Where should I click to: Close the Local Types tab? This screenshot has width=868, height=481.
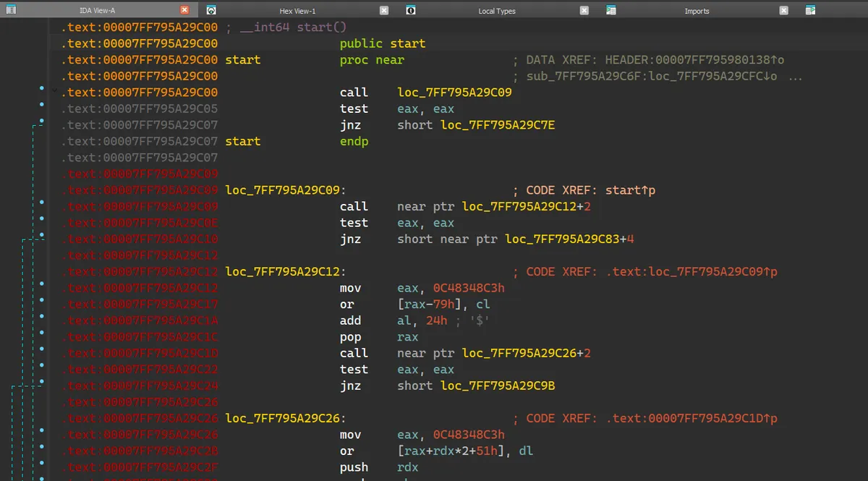point(584,10)
